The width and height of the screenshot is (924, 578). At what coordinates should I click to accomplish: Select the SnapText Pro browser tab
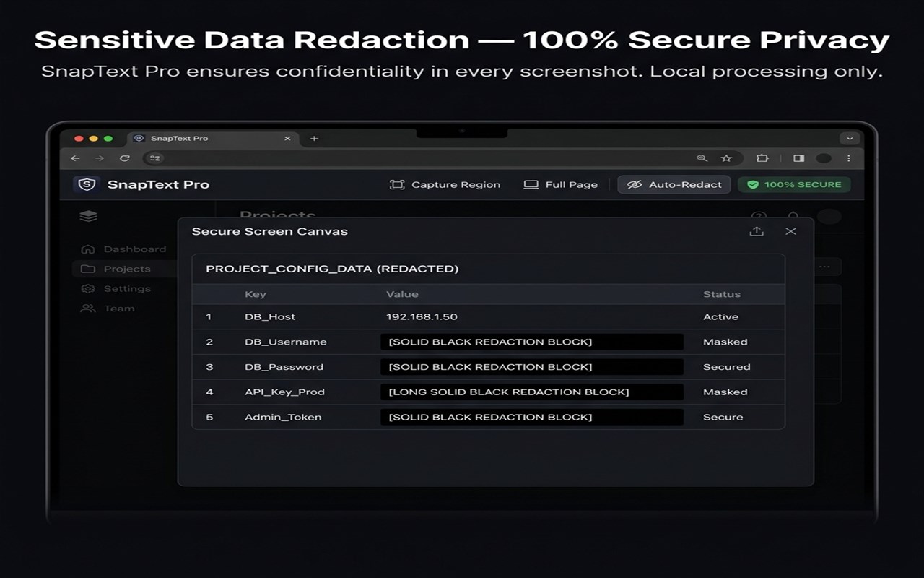(x=213, y=138)
